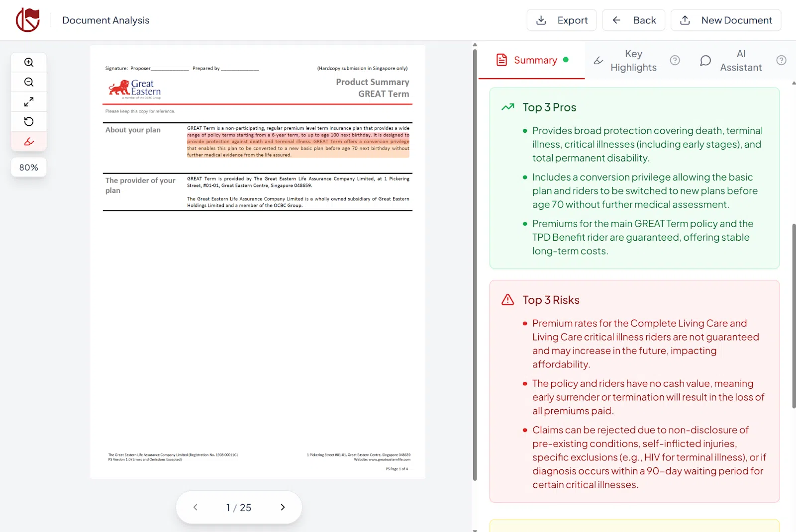Click the page number 1 / 25 indicator
796x532 pixels.
click(x=239, y=508)
